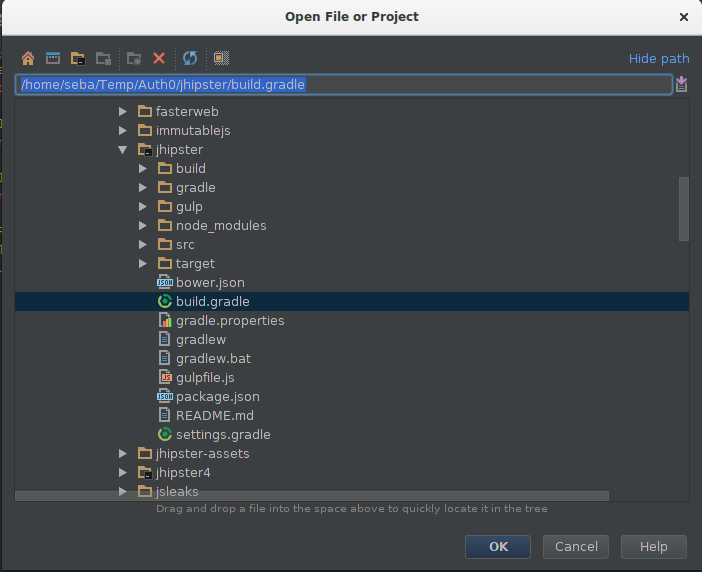
Task: Toggle show hidden files and directories icon
Action: pos(221,58)
